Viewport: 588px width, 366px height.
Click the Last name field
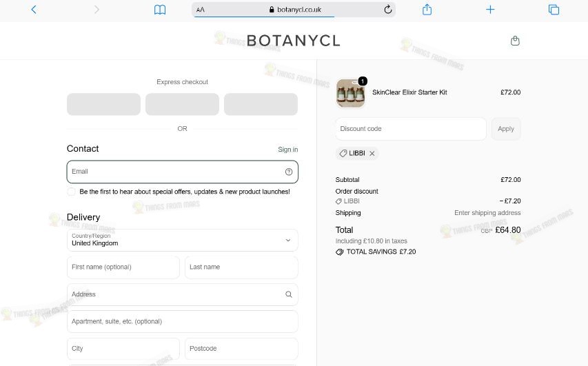tap(241, 267)
